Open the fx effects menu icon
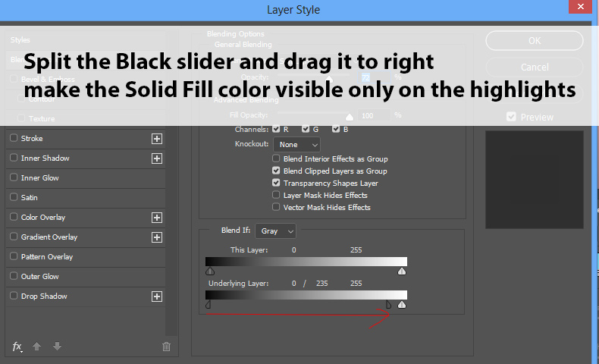Viewport: 599px width, 364px height. [17, 347]
